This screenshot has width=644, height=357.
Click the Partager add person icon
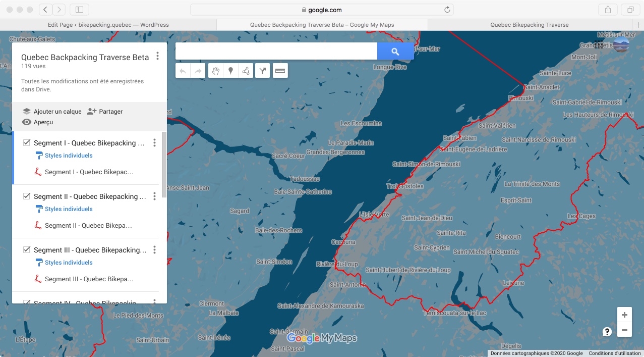91,111
